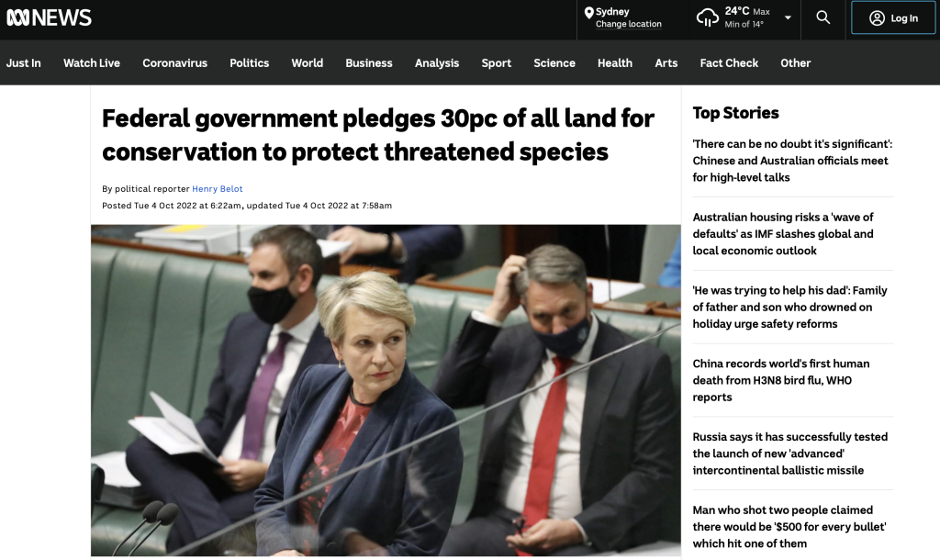940x560 pixels.
Task: Open the Other navigation menu
Action: click(x=795, y=63)
